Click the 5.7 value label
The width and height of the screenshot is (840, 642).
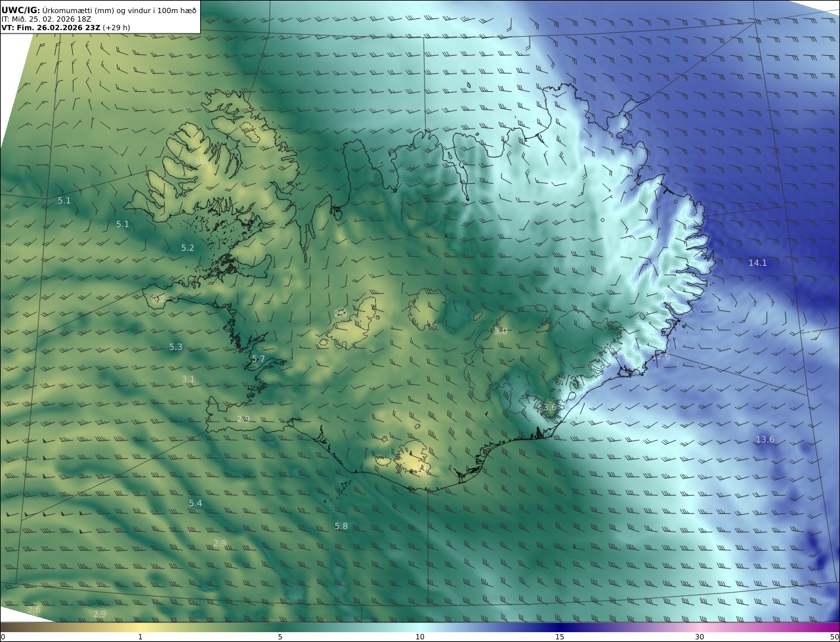[x=259, y=359]
